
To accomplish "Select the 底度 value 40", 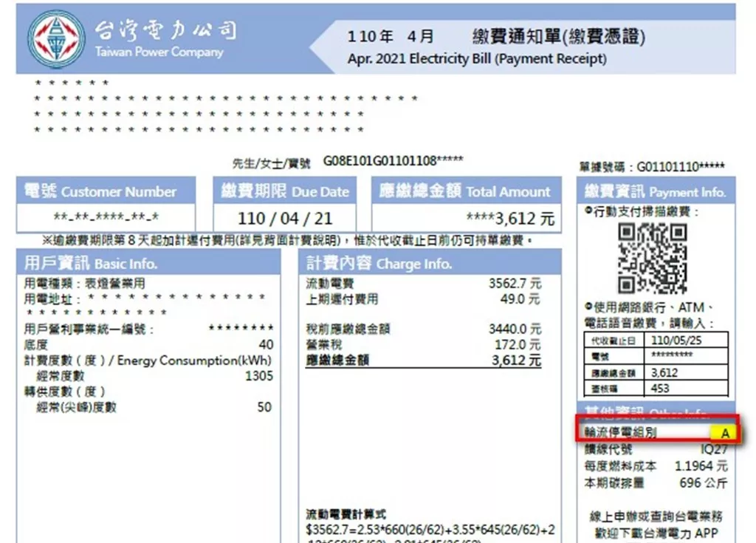I will pos(266,344).
